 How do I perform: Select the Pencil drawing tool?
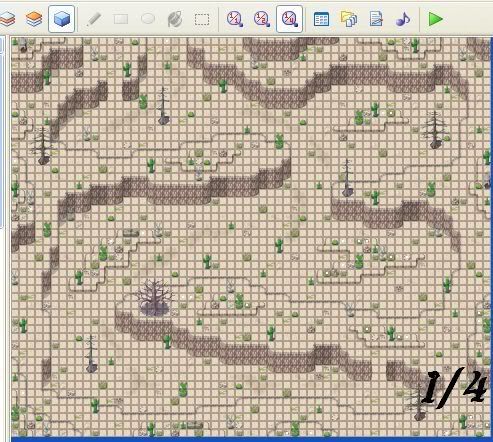click(94, 19)
